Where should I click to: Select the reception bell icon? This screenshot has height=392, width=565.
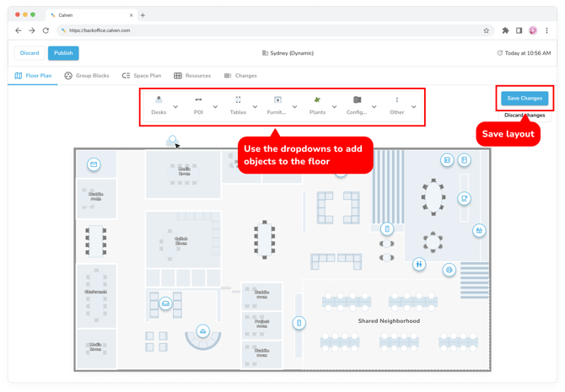[x=203, y=331]
